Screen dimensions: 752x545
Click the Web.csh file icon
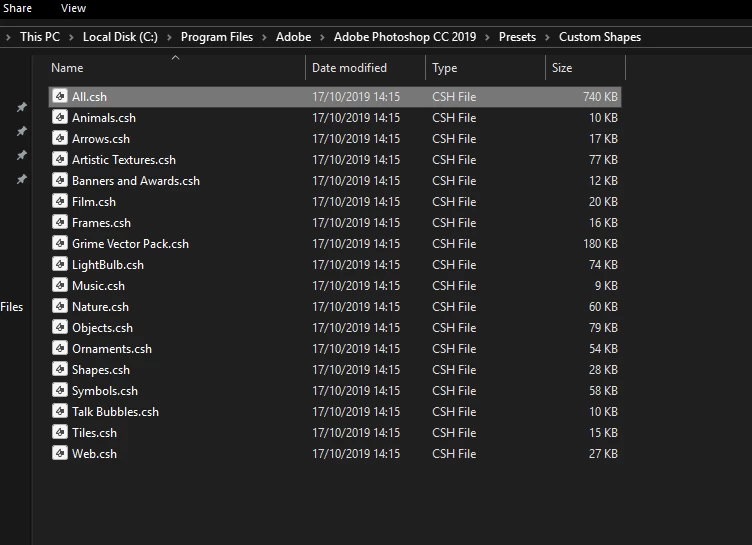(60, 453)
